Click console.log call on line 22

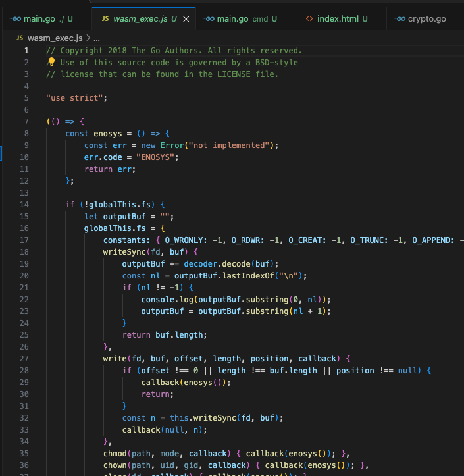coord(164,300)
